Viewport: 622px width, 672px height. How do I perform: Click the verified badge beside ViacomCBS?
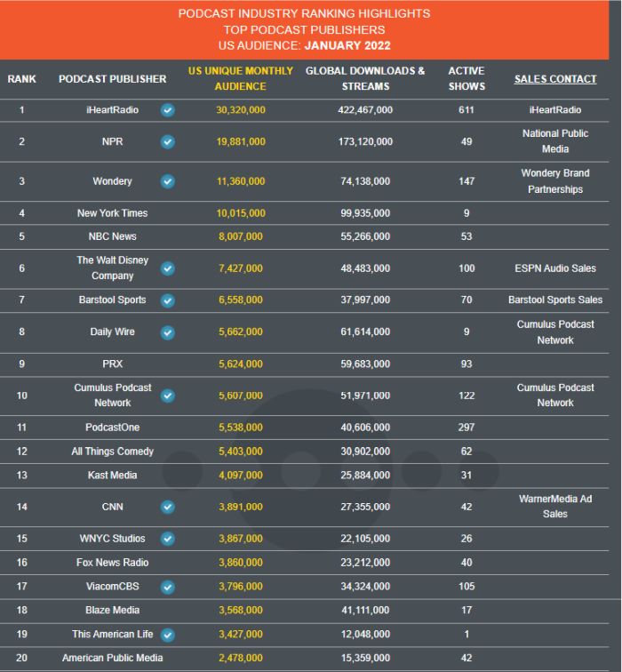point(167,587)
